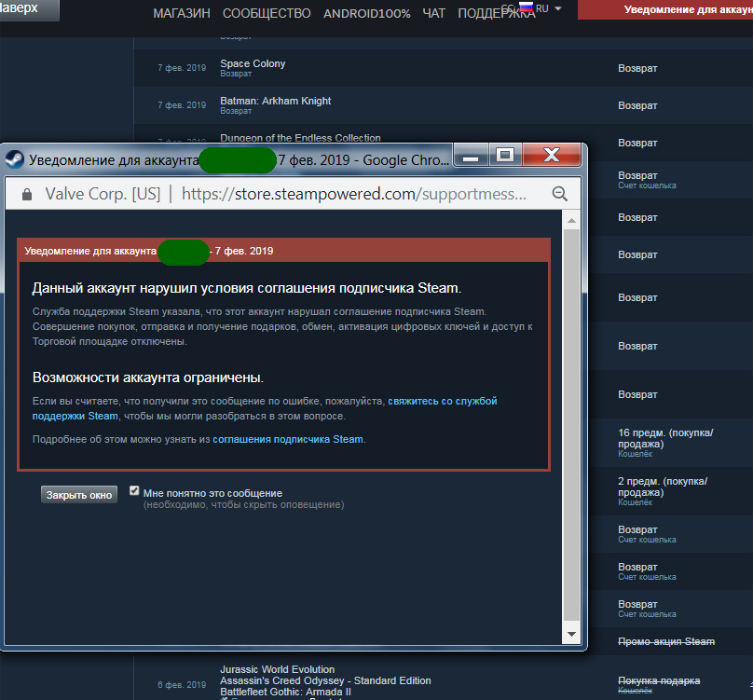
Task: Click the 'Space Colony' purchase row
Action: click(x=444, y=68)
